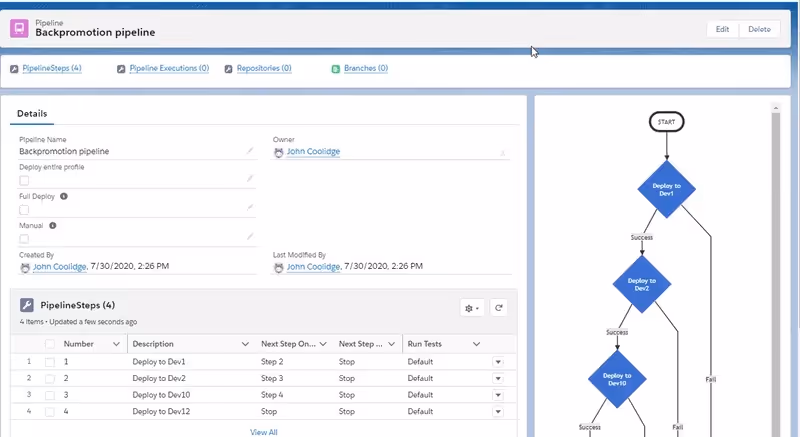
Task: Click the Deploy to Dev1 diamond node
Action: [x=666, y=189]
